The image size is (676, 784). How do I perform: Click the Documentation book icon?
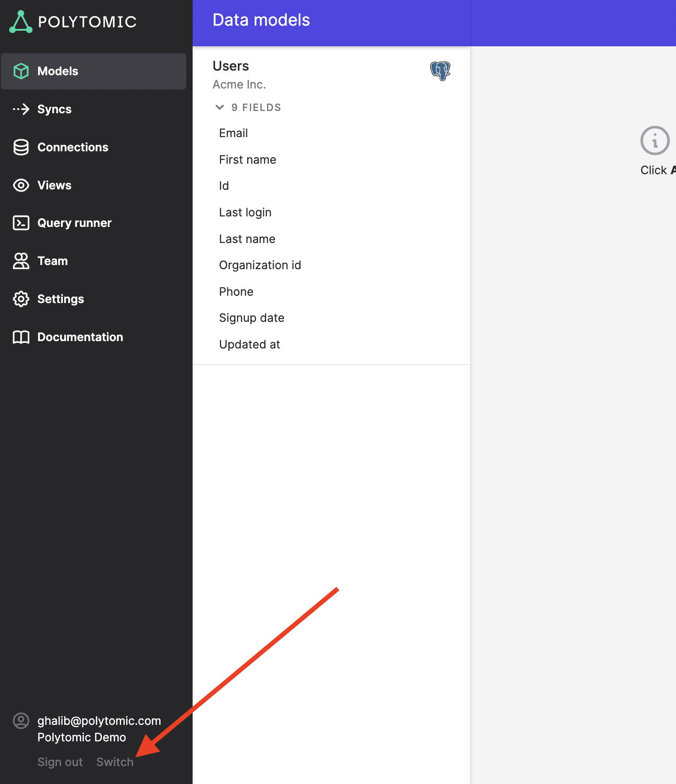coord(21,337)
